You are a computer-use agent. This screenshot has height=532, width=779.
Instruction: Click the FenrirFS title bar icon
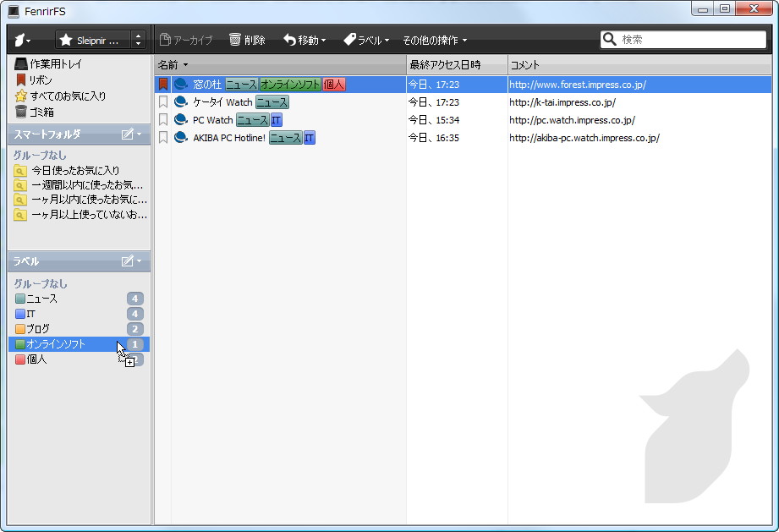coord(14,11)
